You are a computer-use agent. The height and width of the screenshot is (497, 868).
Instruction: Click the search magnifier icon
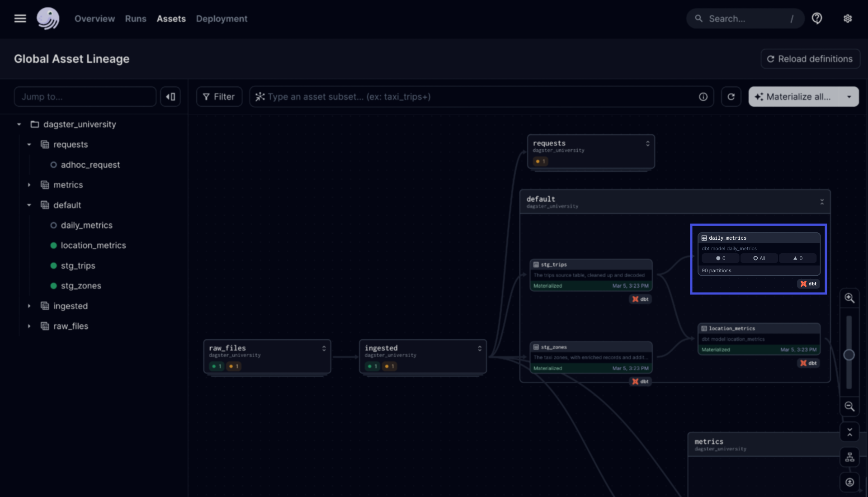pos(698,19)
